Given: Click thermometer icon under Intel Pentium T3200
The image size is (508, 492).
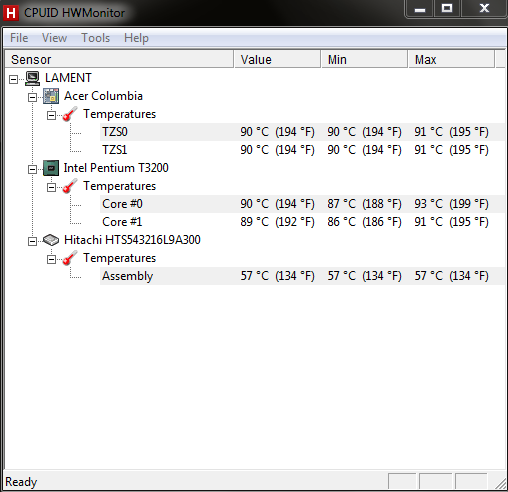Looking at the screenshot, I should point(70,186).
